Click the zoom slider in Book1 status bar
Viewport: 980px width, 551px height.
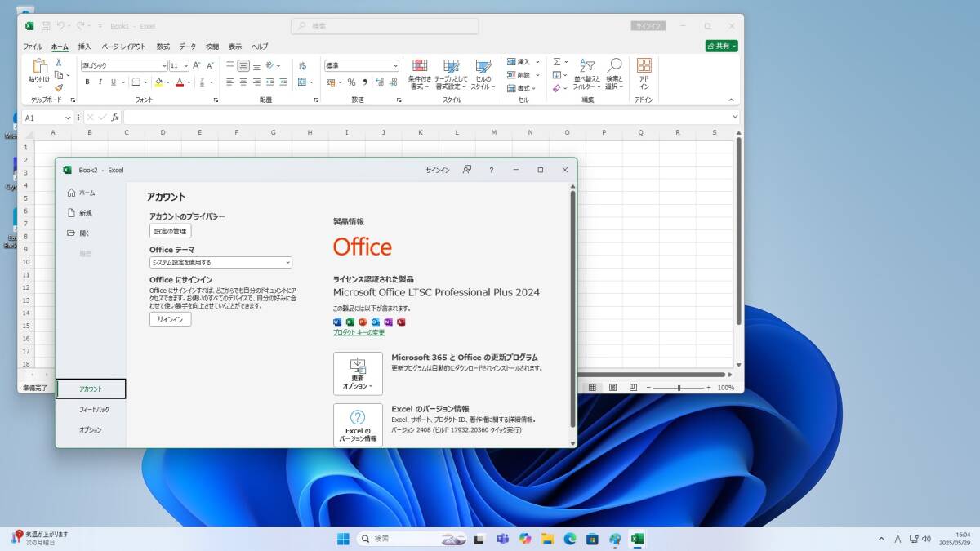[679, 388]
